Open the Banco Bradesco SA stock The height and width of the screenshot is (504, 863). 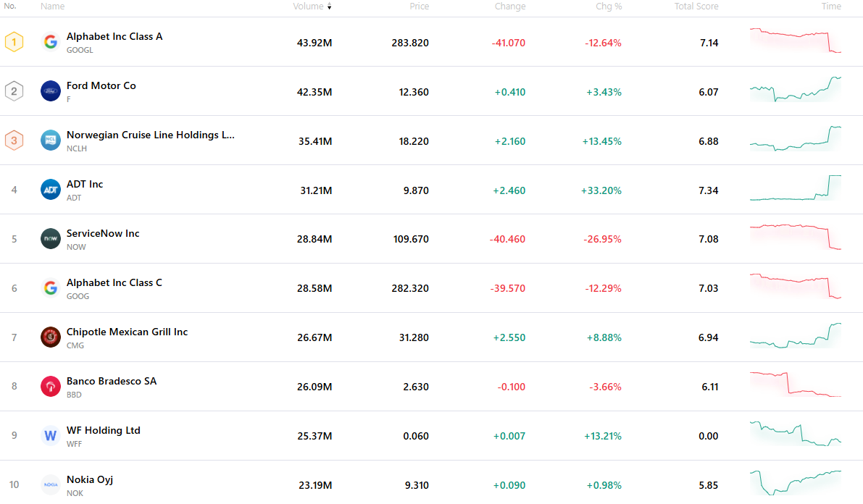pos(112,381)
